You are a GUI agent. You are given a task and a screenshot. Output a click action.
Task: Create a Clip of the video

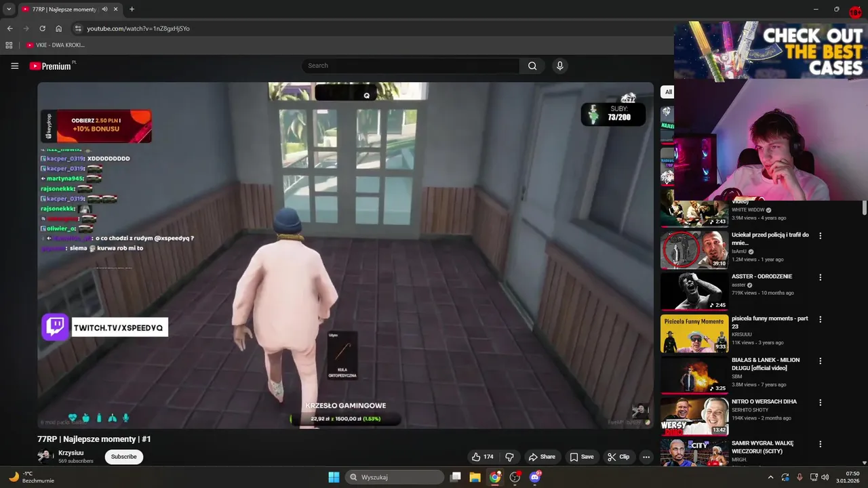tap(618, 457)
